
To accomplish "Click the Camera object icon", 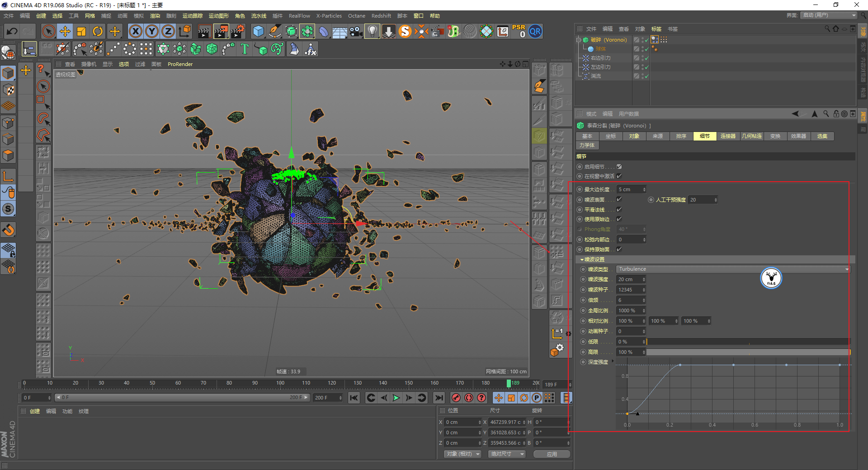I will 356,31.
